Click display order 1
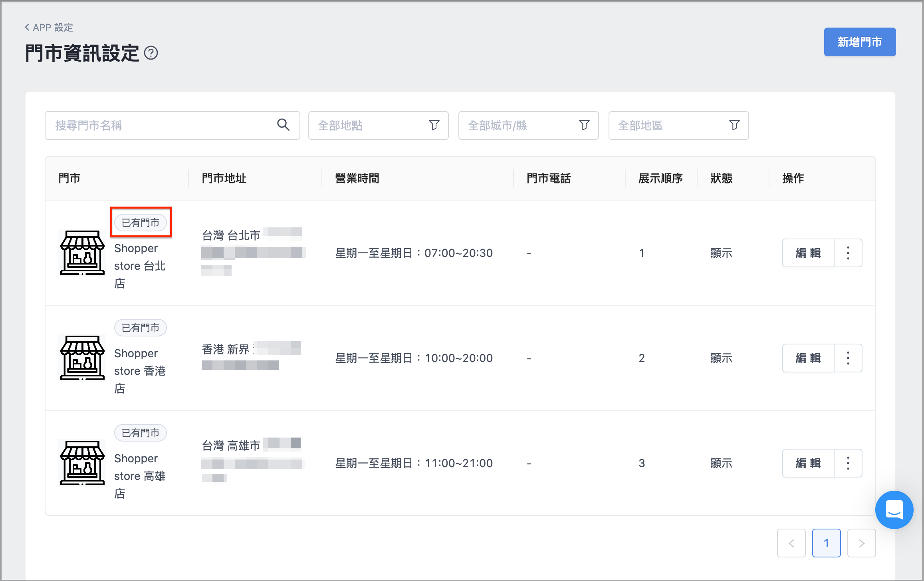 click(x=642, y=253)
